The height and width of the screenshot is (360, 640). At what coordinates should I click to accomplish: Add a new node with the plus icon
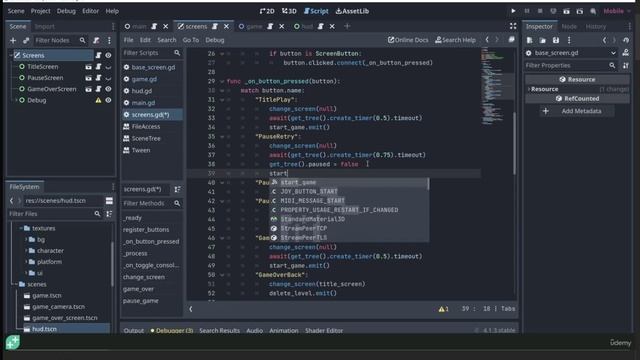[x=13, y=40]
